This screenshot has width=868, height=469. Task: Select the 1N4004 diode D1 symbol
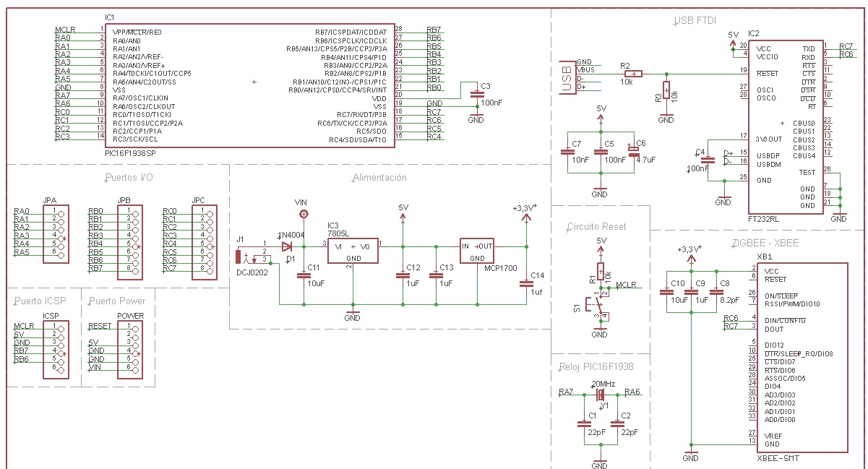(x=287, y=245)
